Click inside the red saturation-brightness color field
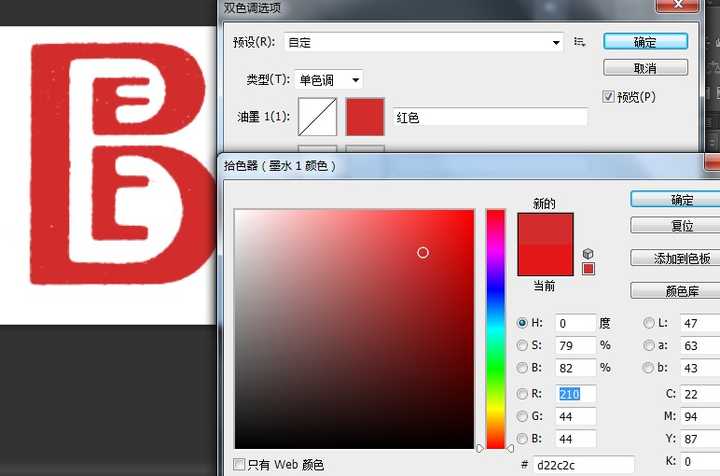This screenshot has height=476, width=720. click(354, 329)
